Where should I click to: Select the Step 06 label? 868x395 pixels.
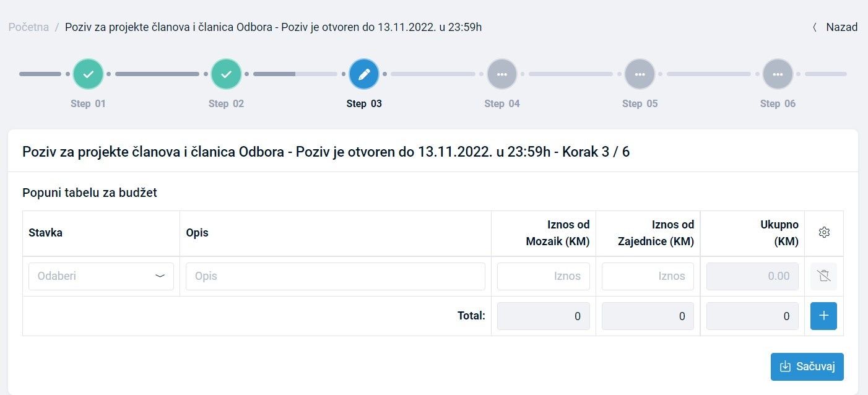[x=778, y=103]
